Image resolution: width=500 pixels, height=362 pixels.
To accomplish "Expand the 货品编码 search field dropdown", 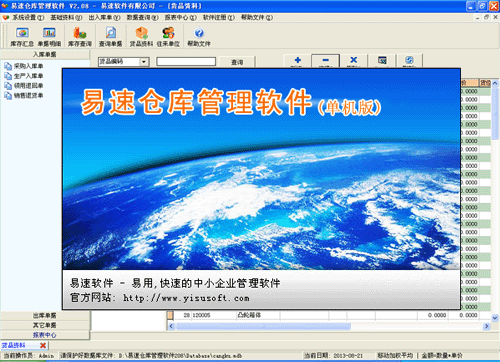I will click(x=144, y=62).
